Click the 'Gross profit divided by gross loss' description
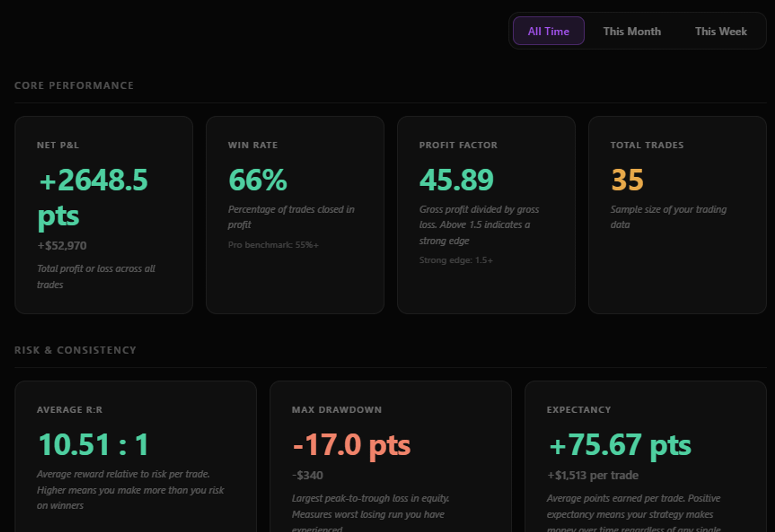The height and width of the screenshot is (532, 775). pyautogui.click(x=479, y=225)
